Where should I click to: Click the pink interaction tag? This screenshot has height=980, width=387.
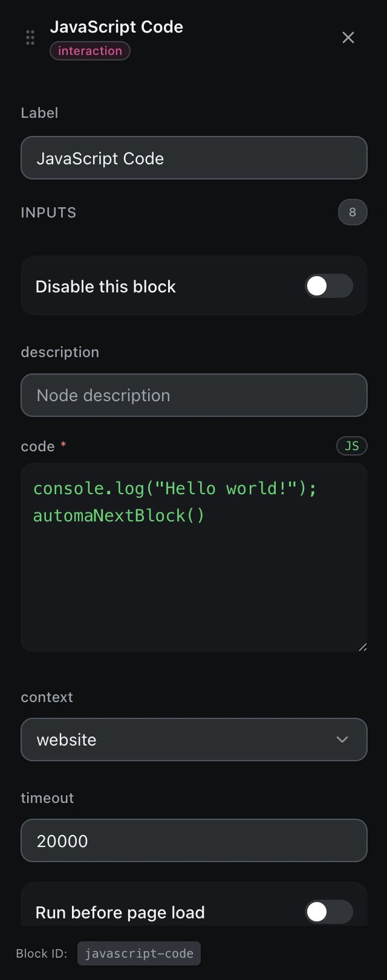pyautogui.click(x=90, y=51)
